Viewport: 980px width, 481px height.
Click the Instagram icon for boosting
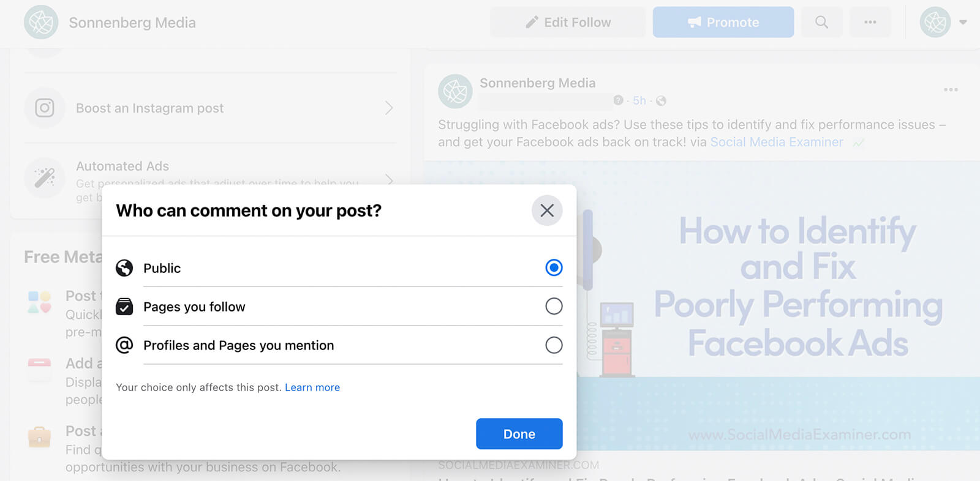[44, 108]
